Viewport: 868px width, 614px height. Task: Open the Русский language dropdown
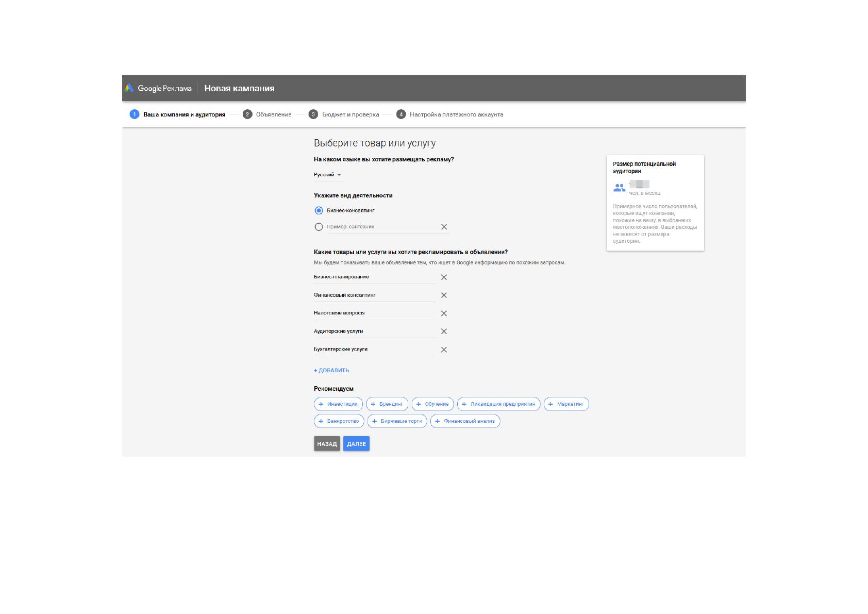pos(328,175)
